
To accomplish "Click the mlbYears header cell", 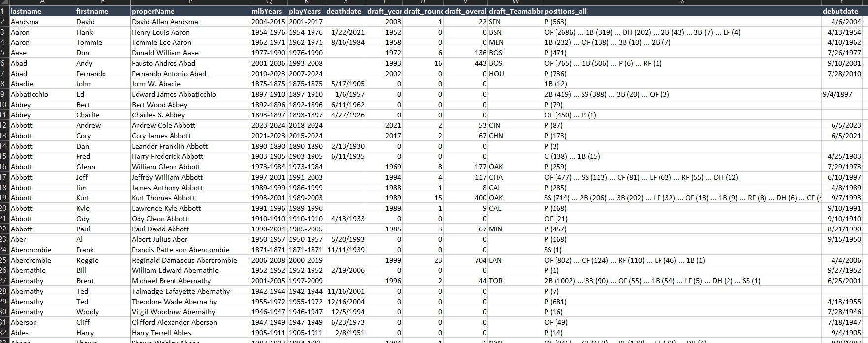I will (x=268, y=11).
